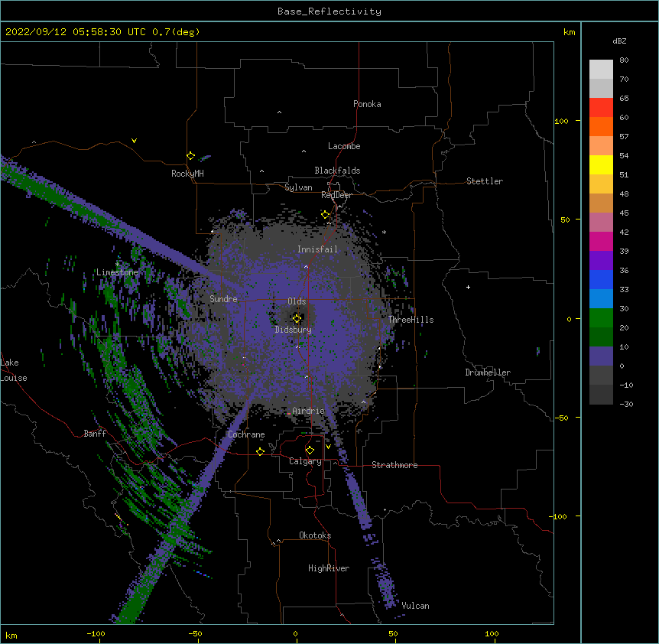Click the slate purple 10 dBZ legend swatch

click(x=601, y=356)
